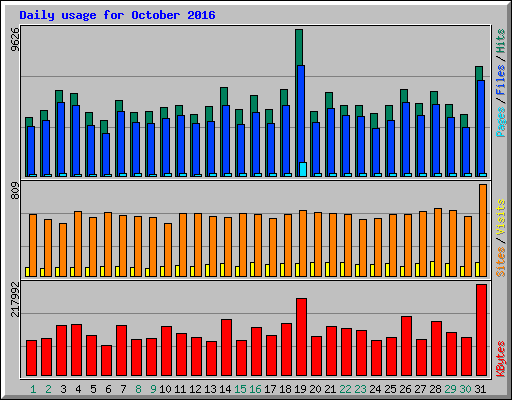Click day label 31 on the x-axis
The image size is (512, 400).
(480, 389)
